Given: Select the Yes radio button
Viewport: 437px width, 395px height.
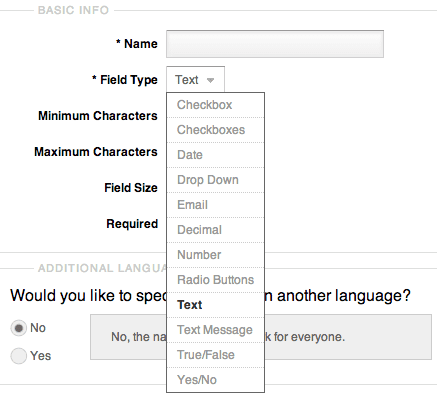Looking at the screenshot, I should (19, 356).
